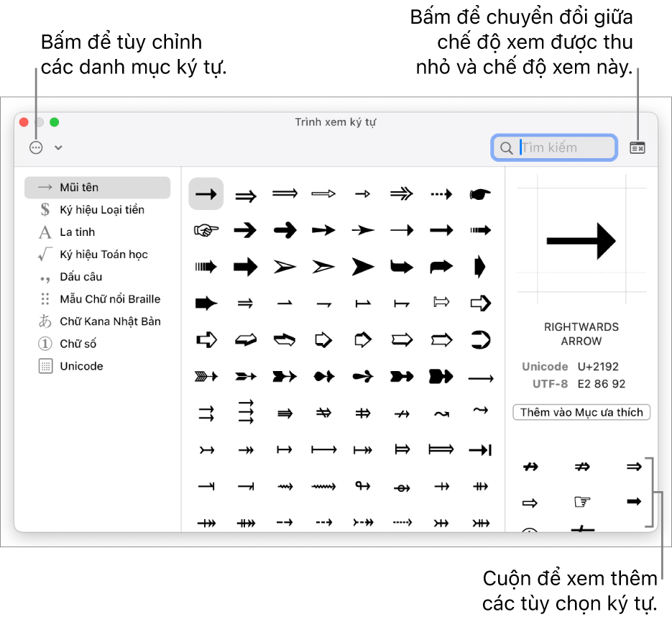The height and width of the screenshot is (622, 672).
Task: Select the heavy round-tipped arrow, second row
Action: point(285,230)
